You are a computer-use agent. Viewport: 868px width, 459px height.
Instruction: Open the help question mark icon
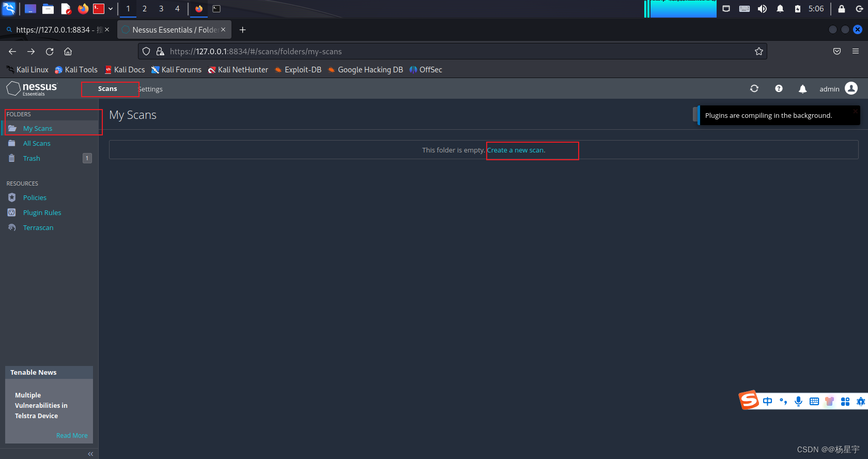(x=779, y=89)
